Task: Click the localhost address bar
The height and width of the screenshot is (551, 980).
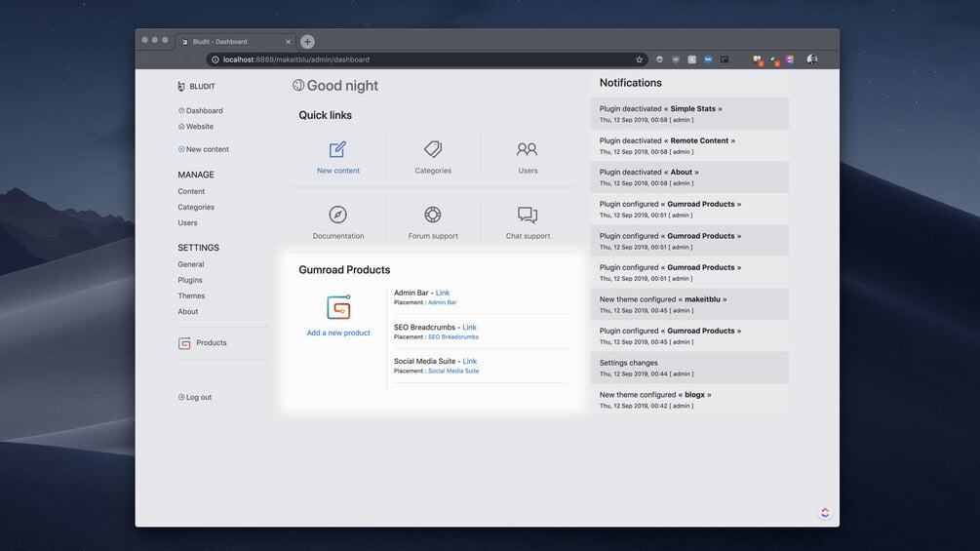Action: point(425,59)
